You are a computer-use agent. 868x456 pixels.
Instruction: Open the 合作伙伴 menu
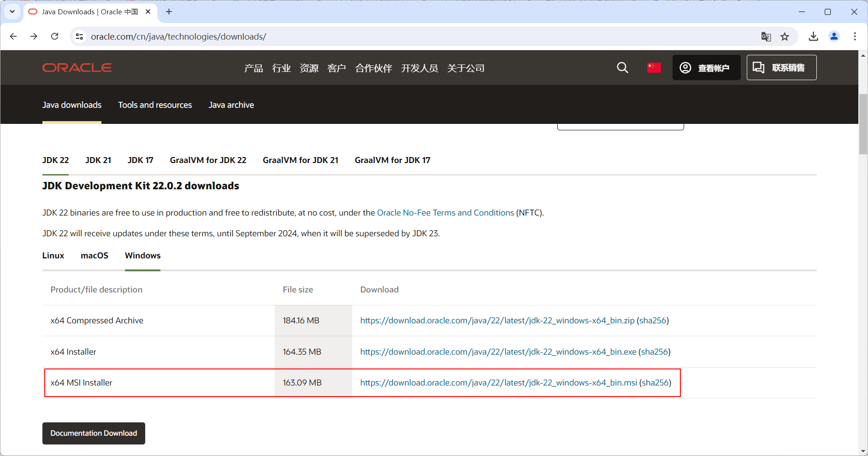coord(373,68)
